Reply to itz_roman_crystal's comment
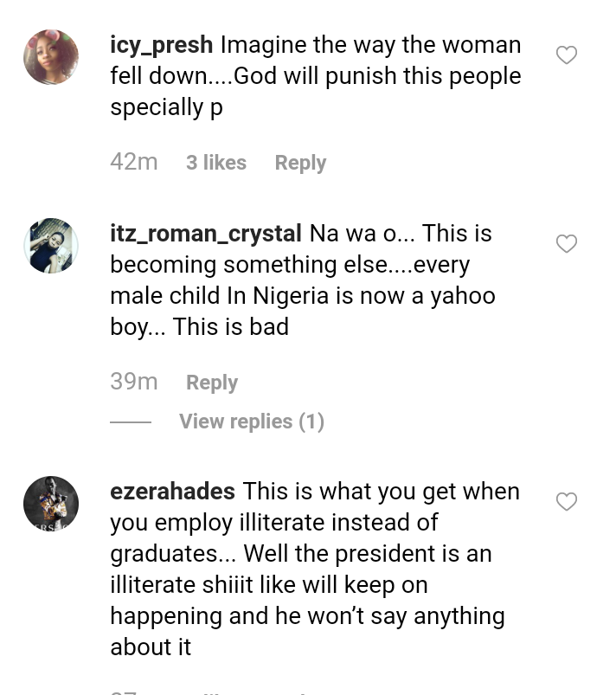This screenshot has width=616, height=695. pyautogui.click(x=212, y=383)
